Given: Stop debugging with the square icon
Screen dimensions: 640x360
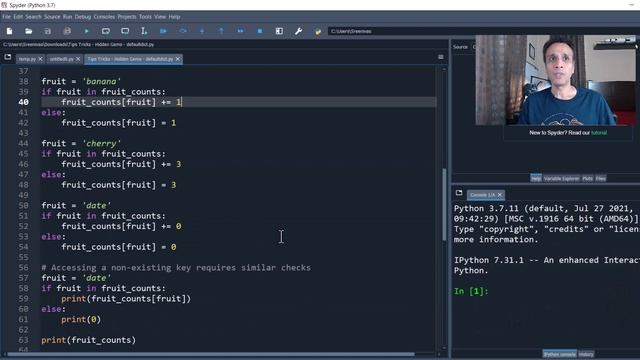Looking at the screenshot, I should 260,31.
